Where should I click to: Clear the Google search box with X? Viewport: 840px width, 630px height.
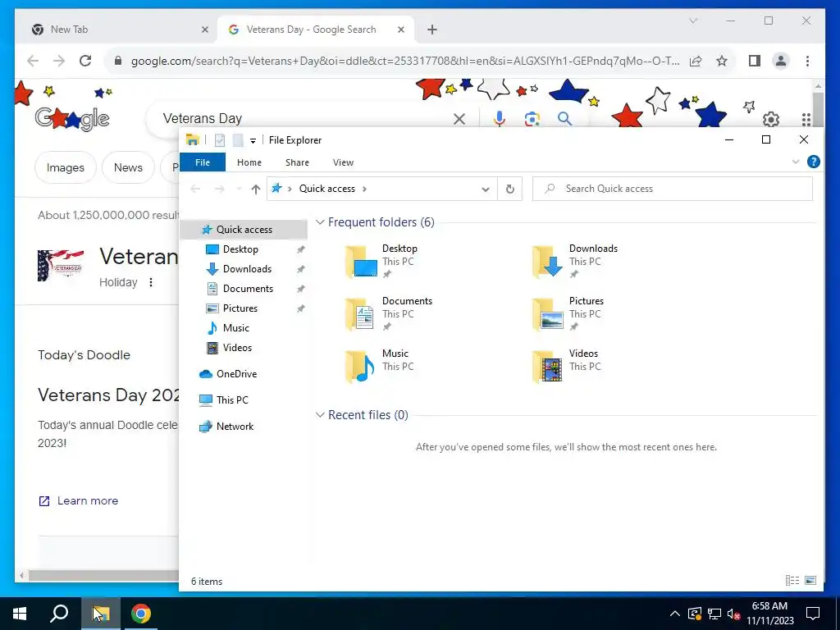pyautogui.click(x=459, y=119)
